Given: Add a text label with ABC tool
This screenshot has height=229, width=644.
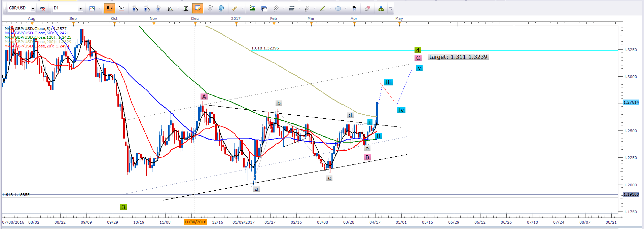Looking at the screenshot, I should click(353, 8).
